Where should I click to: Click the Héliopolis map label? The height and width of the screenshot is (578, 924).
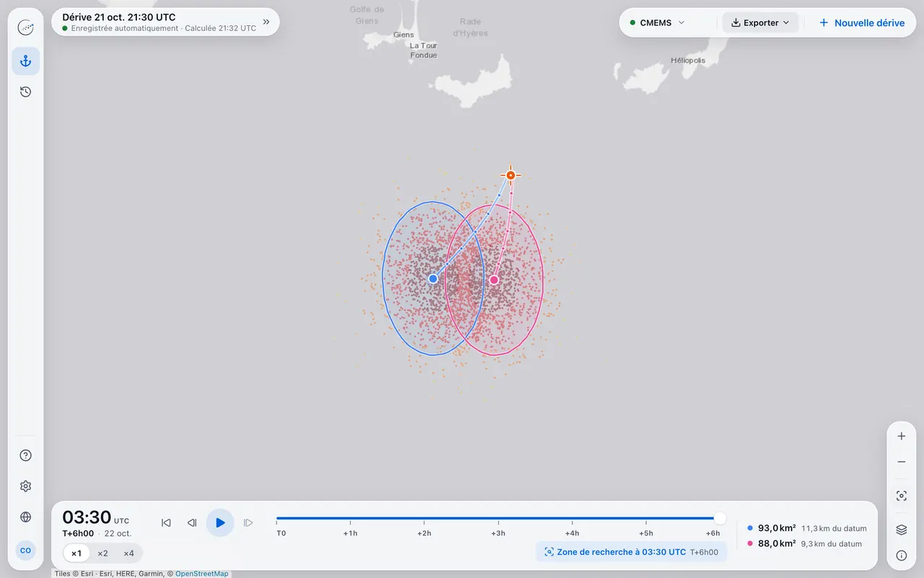(688, 61)
